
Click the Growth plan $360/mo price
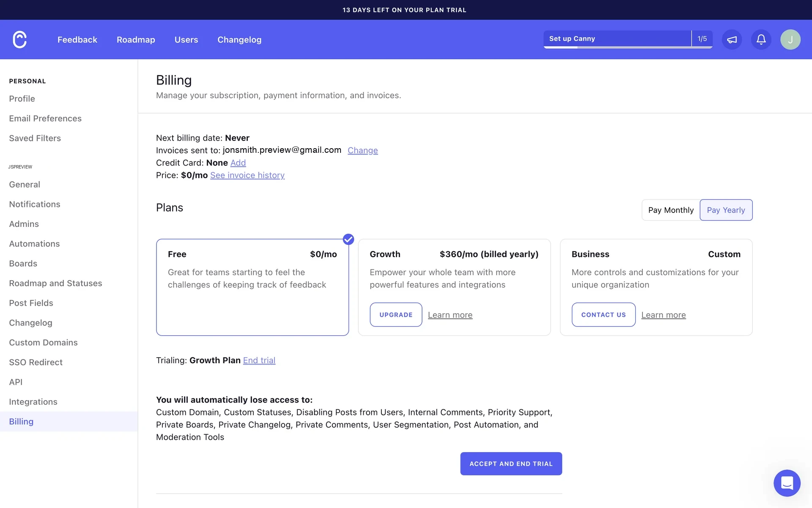(x=489, y=254)
